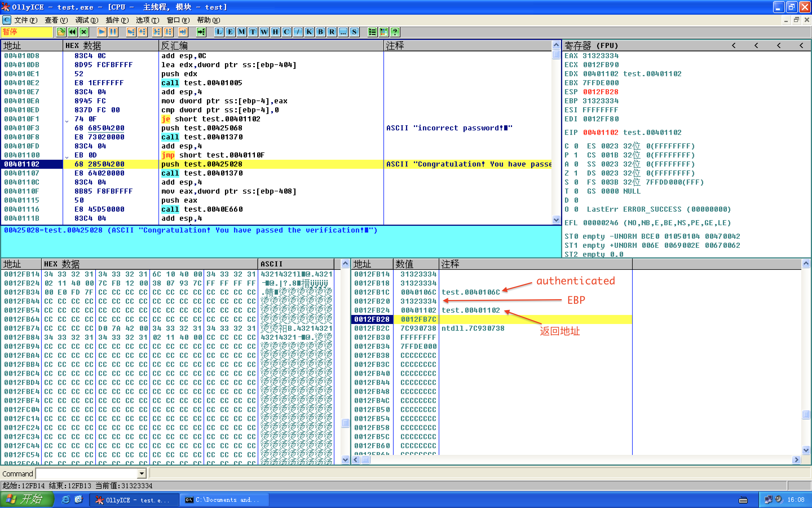
Task: Open the 文件(F) menu
Action: point(26,20)
